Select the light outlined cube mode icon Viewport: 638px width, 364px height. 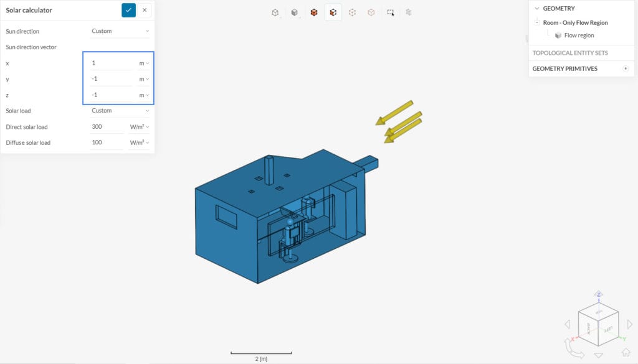click(x=371, y=12)
